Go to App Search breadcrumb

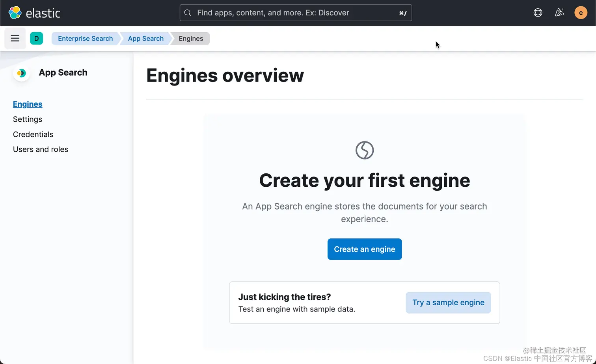click(145, 38)
